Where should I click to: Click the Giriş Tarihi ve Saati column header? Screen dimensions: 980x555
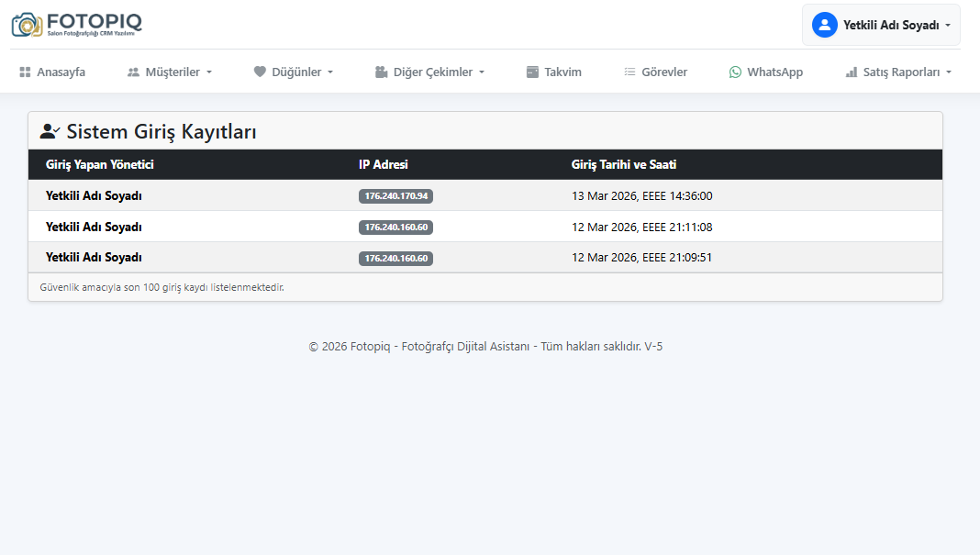click(x=624, y=165)
